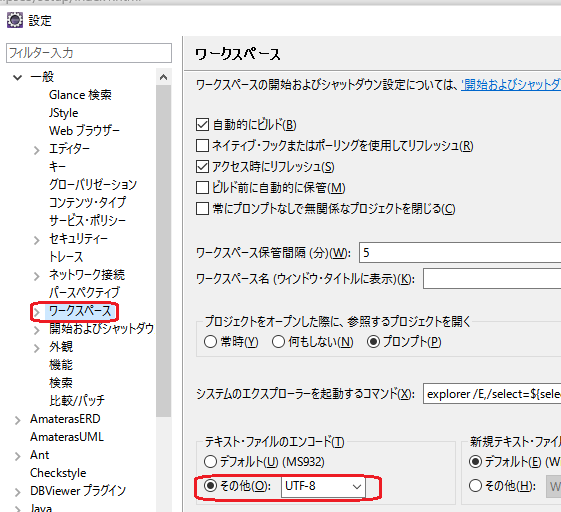This screenshot has width=561, height=512.
Task: Expand the Ant node
Action: pyautogui.click(x=18, y=456)
